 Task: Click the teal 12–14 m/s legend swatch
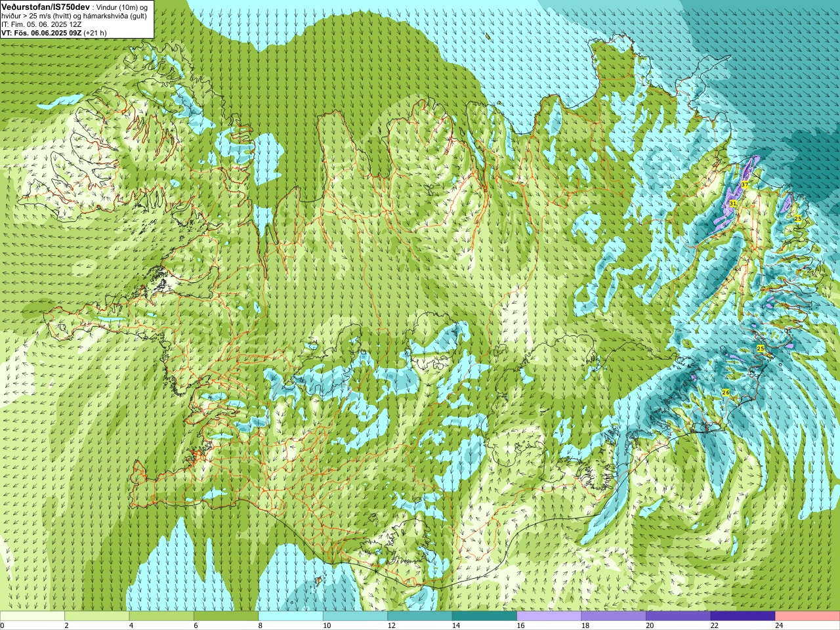point(420,616)
